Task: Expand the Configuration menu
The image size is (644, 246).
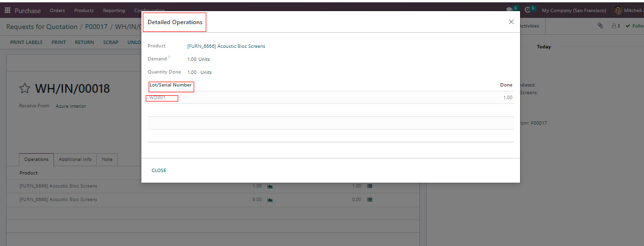Action: [x=149, y=11]
